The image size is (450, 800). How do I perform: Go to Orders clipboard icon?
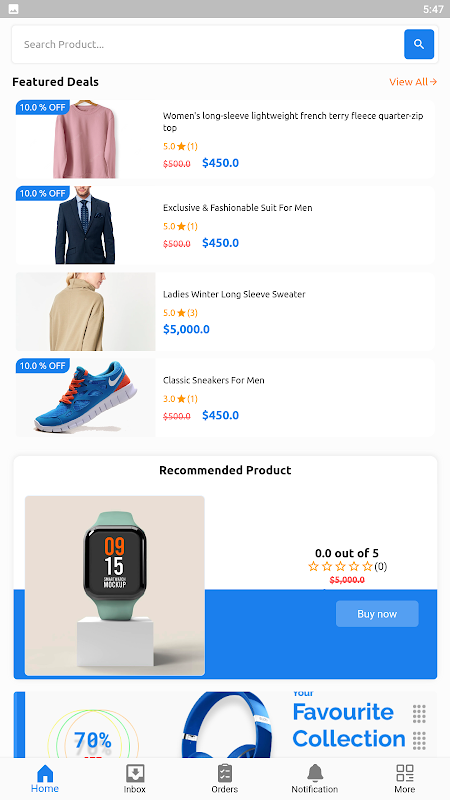click(224, 773)
